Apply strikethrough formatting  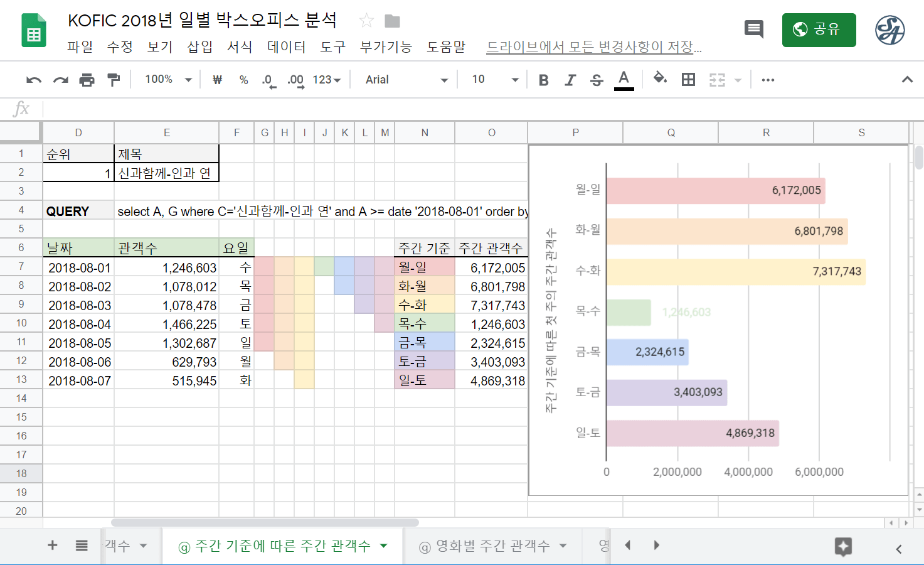[x=597, y=80]
